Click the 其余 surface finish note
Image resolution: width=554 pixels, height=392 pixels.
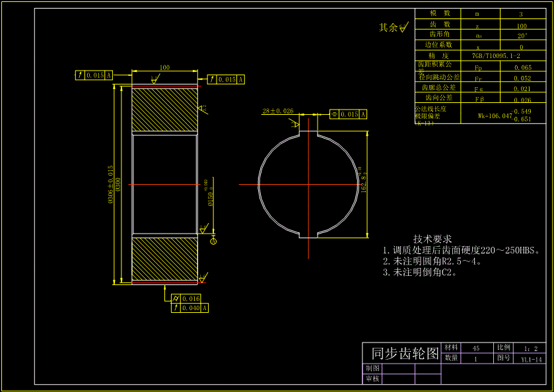pos(394,27)
